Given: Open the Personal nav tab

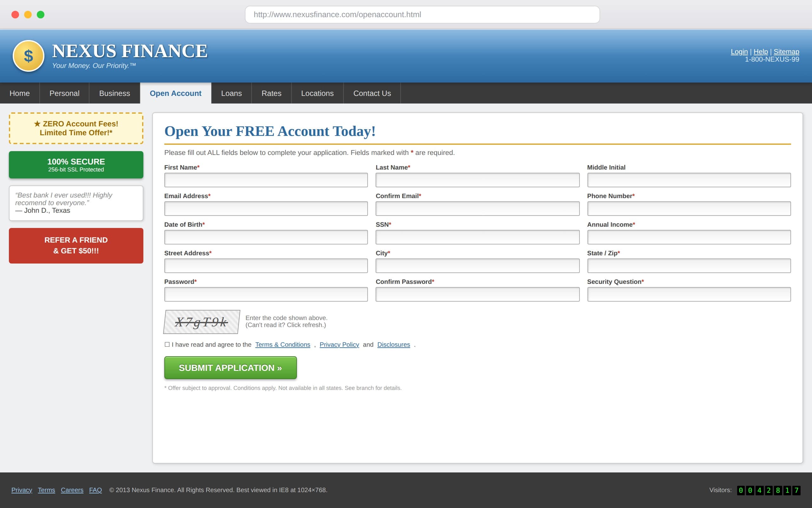Looking at the screenshot, I should [x=64, y=93].
